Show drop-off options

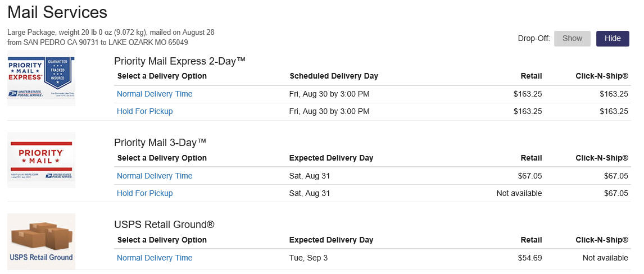(x=572, y=39)
